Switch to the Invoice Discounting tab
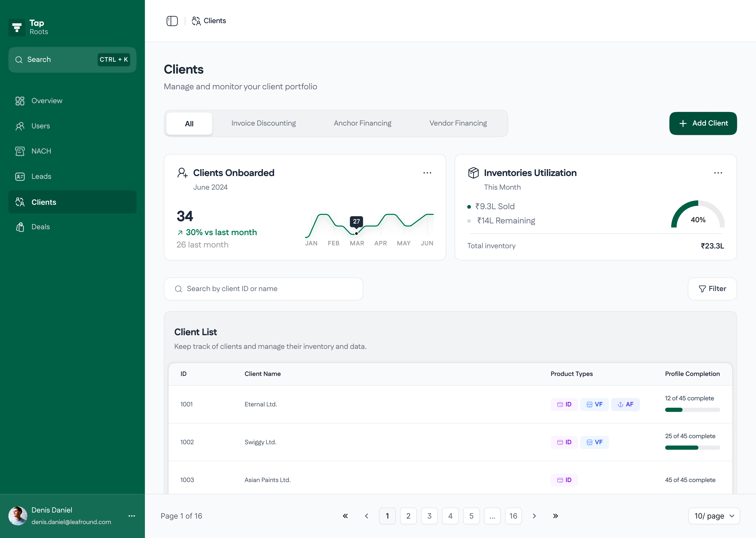756x538 pixels. coord(263,123)
